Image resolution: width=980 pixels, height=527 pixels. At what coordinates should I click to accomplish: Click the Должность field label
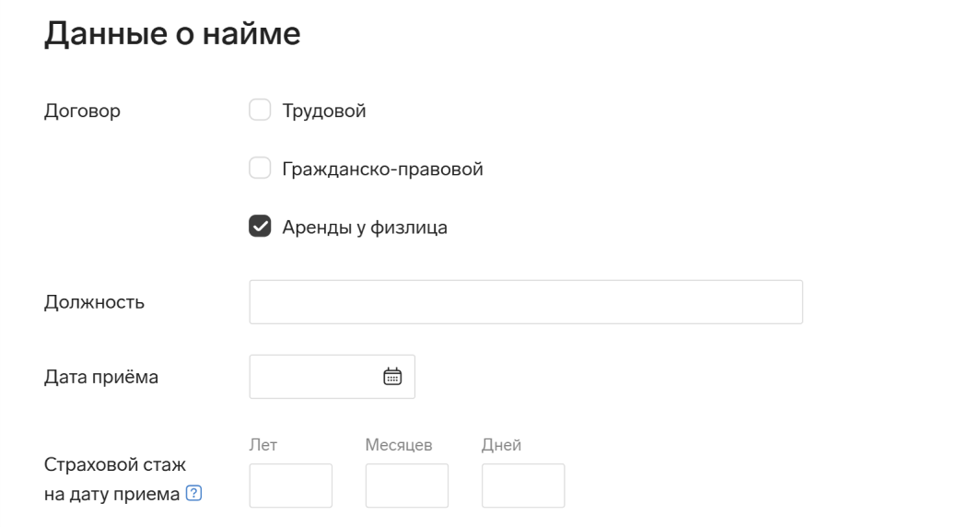point(94,302)
